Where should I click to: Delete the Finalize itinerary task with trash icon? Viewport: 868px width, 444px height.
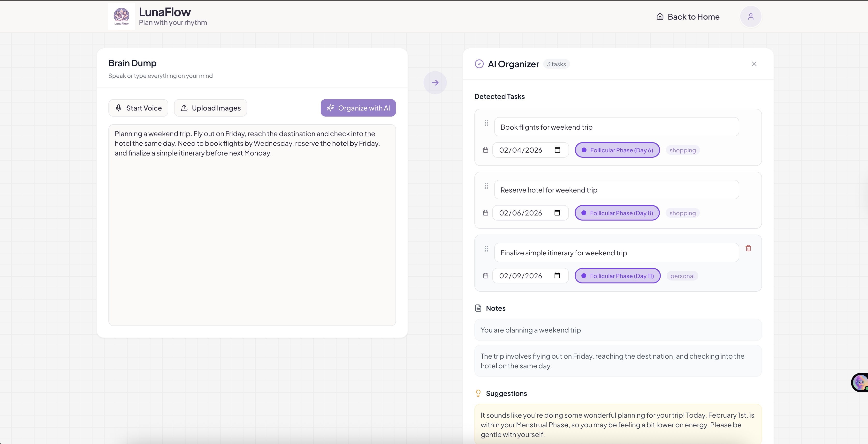click(x=748, y=248)
